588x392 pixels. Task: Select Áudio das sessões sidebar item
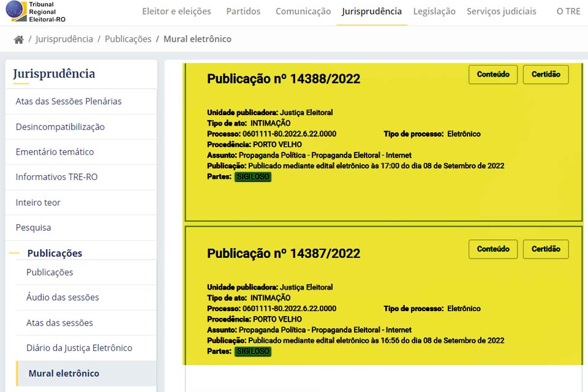(62, 297)
